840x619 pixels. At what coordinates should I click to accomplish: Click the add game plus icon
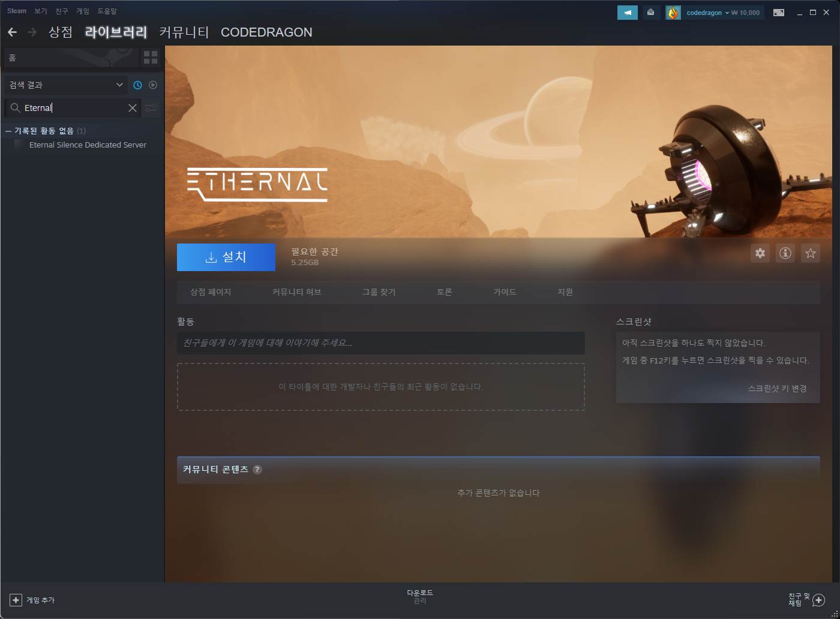[16, 600]
